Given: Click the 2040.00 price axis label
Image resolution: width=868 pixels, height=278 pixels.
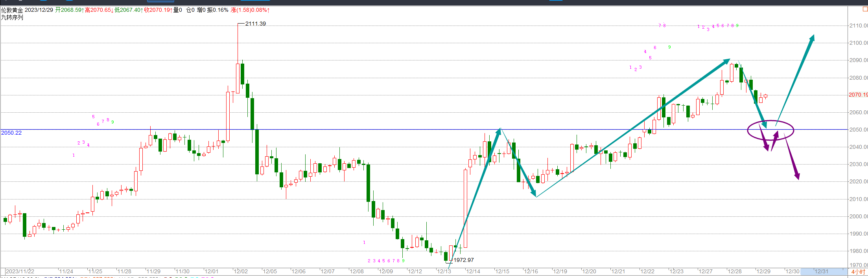Looking at the screenshot, I should 858,147.
